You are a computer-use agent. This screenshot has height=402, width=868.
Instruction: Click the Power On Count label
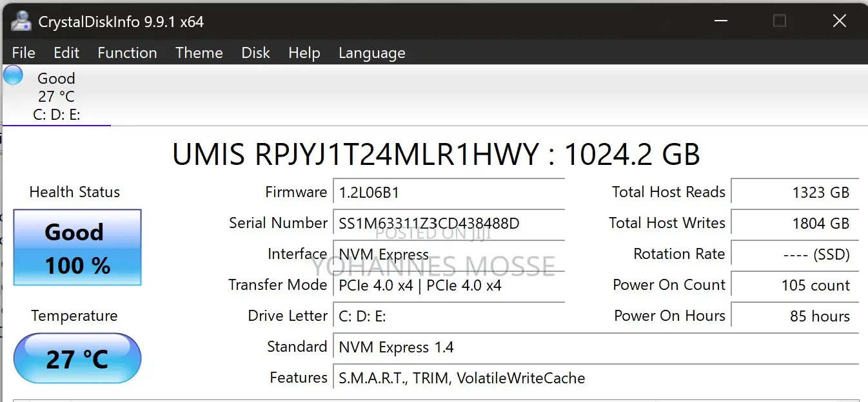click(669, 285)
